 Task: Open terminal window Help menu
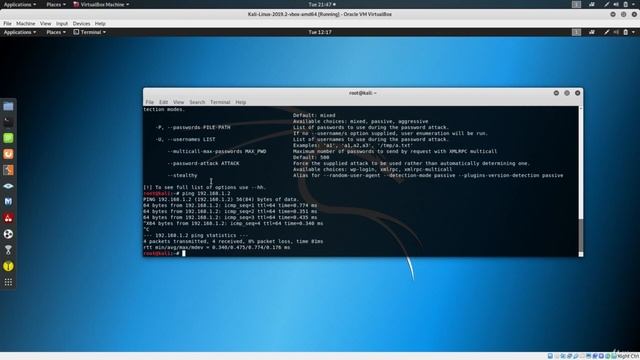(240, 102)
